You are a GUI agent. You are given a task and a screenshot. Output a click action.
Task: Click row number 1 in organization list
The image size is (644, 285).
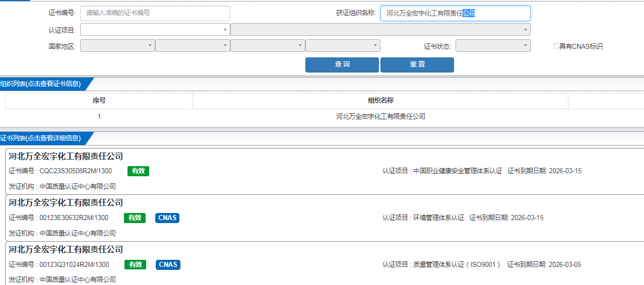click(x=99, y=116)
